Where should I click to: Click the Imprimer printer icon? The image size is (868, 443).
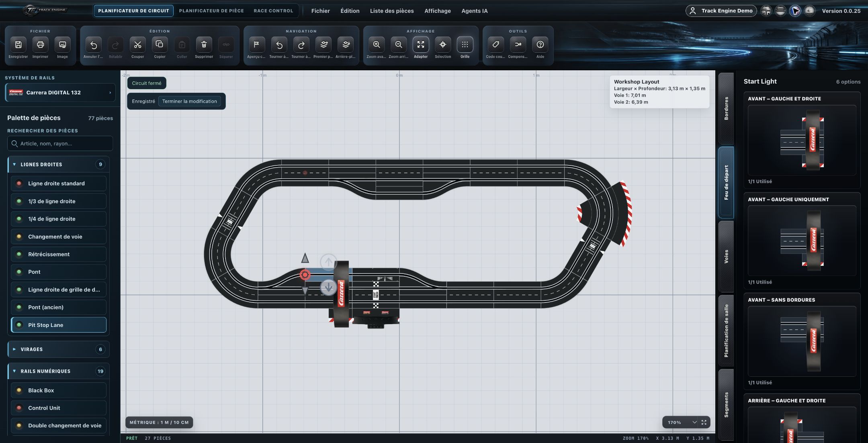click(40, 45)
